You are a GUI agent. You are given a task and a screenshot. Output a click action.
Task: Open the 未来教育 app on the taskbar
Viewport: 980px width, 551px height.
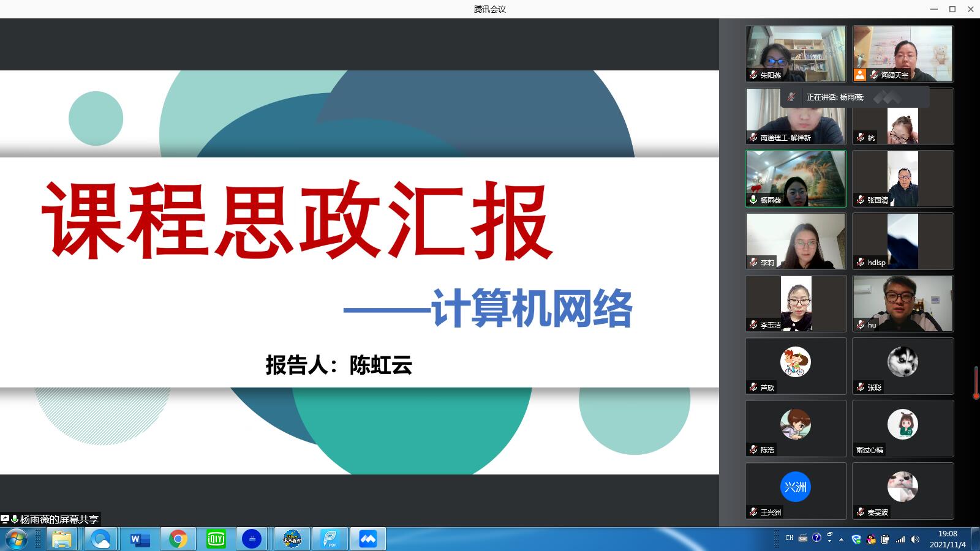click(x=292, y=539)
